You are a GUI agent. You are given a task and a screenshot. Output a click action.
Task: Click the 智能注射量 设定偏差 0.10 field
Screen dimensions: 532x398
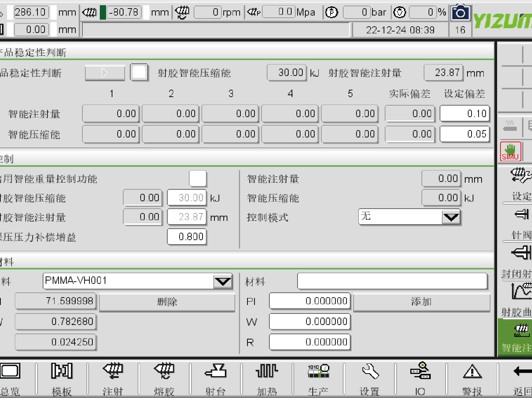[x=464, y=114]
